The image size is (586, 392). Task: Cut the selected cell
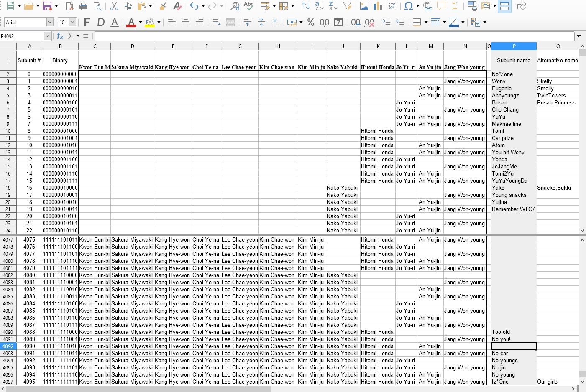point(114,6)
